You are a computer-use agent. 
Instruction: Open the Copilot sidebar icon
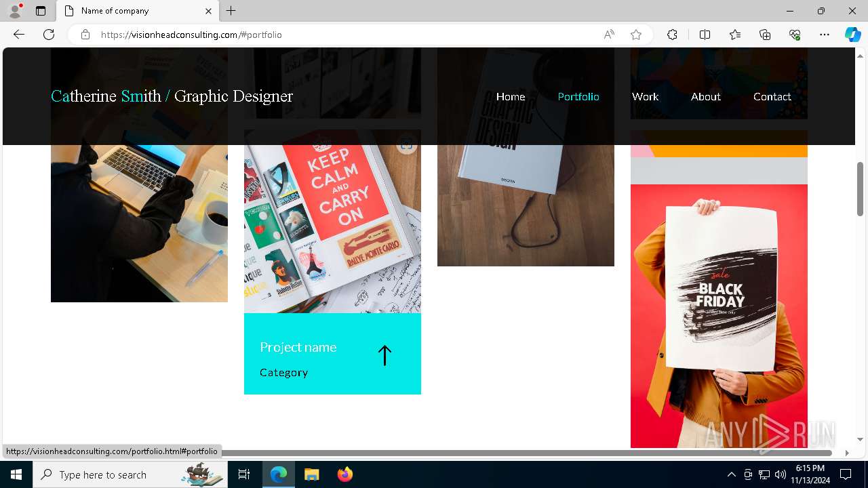pyautogui.click(x=852, y=35)
